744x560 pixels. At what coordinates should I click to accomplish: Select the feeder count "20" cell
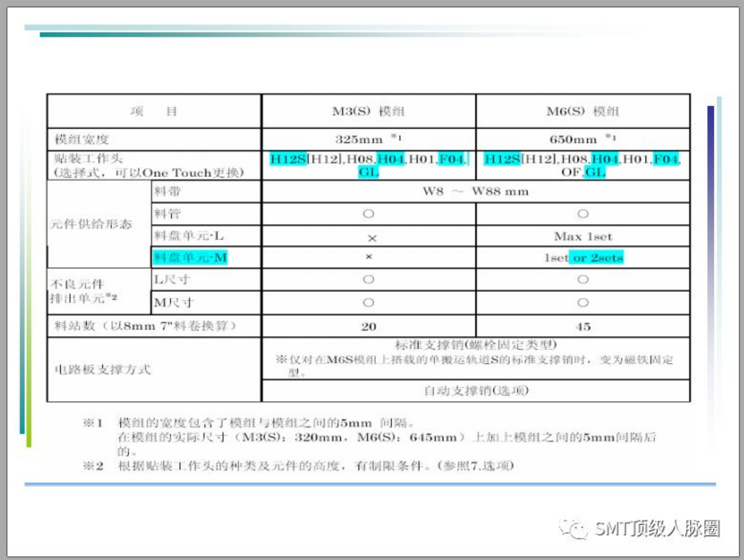pyautogui.click(x=369, y=327)
